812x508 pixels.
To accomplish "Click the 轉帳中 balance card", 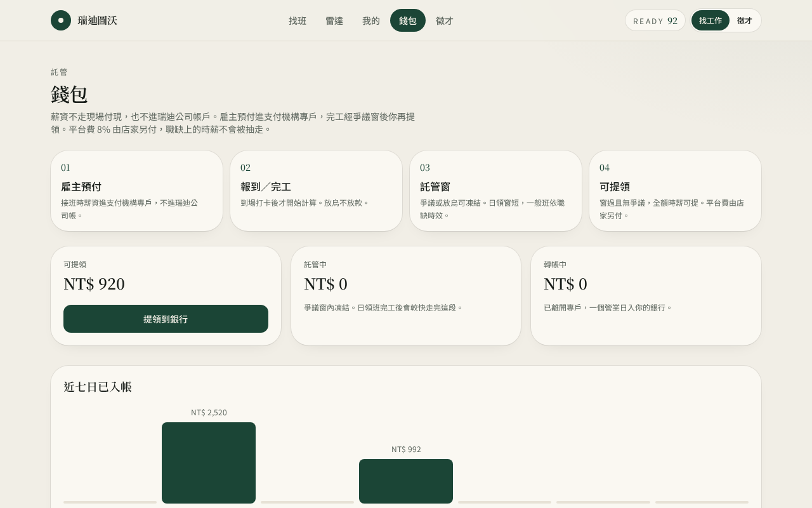I will click(646, 296).
